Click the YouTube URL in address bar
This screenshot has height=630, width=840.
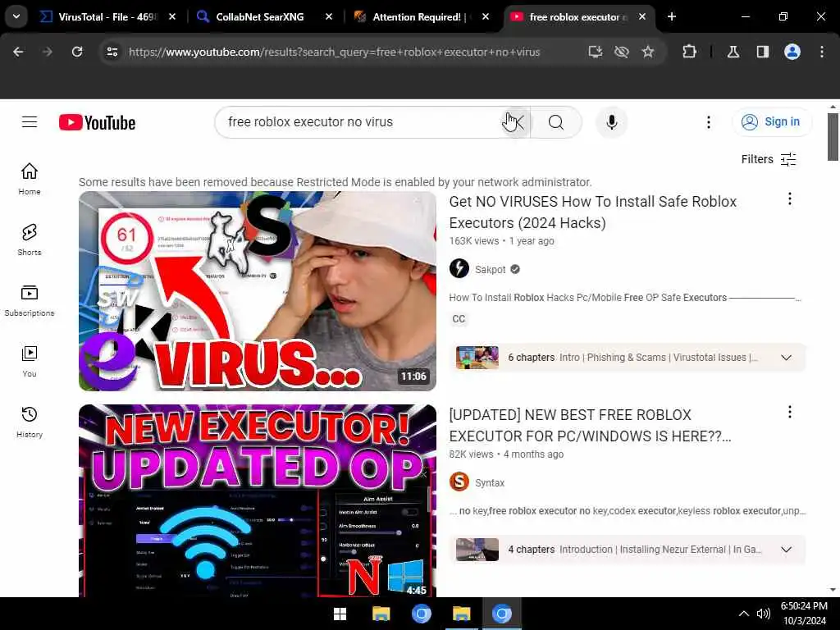[x=335, y=52]
